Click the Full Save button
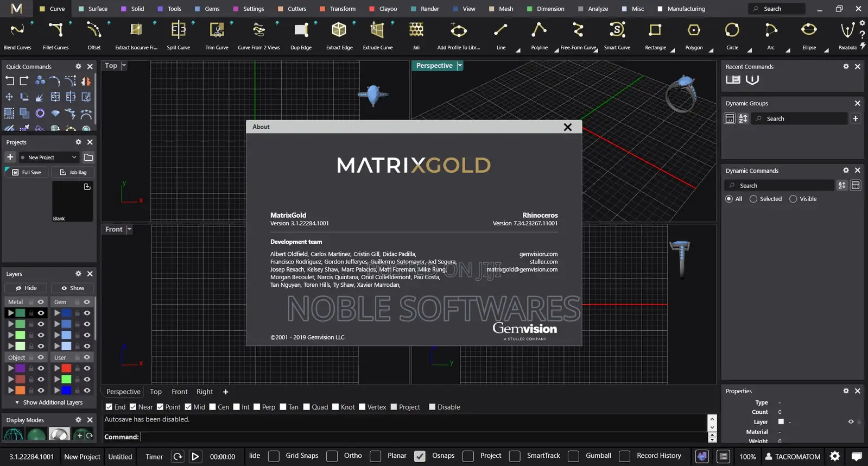This screenshot has width=868, height=466. (x=27, y=172)
